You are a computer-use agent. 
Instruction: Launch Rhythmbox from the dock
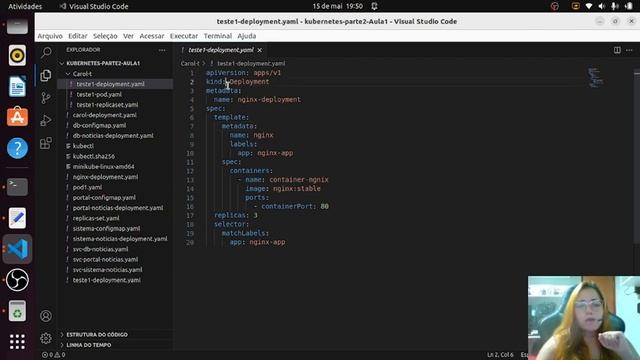click(17, 56)
